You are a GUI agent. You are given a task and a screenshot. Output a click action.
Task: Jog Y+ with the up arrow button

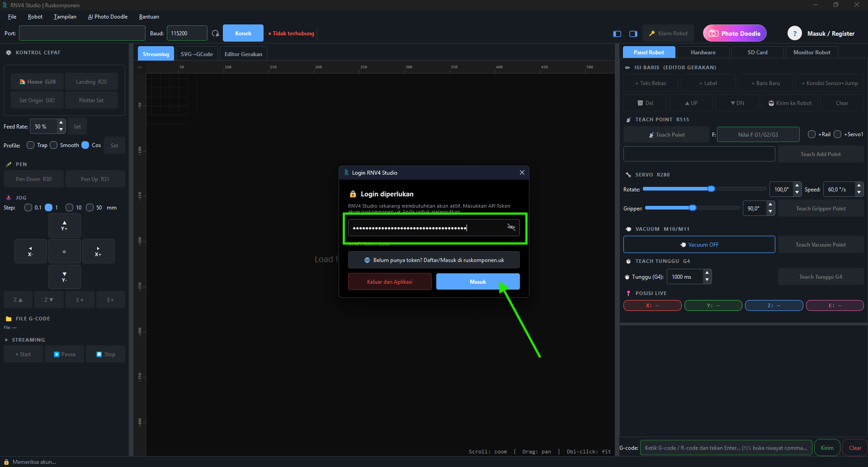[65, 225]
